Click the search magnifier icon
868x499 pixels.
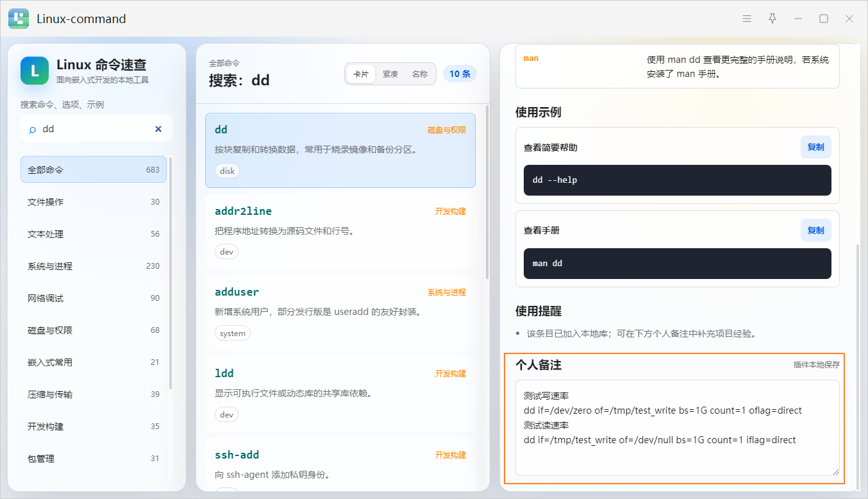32,130
